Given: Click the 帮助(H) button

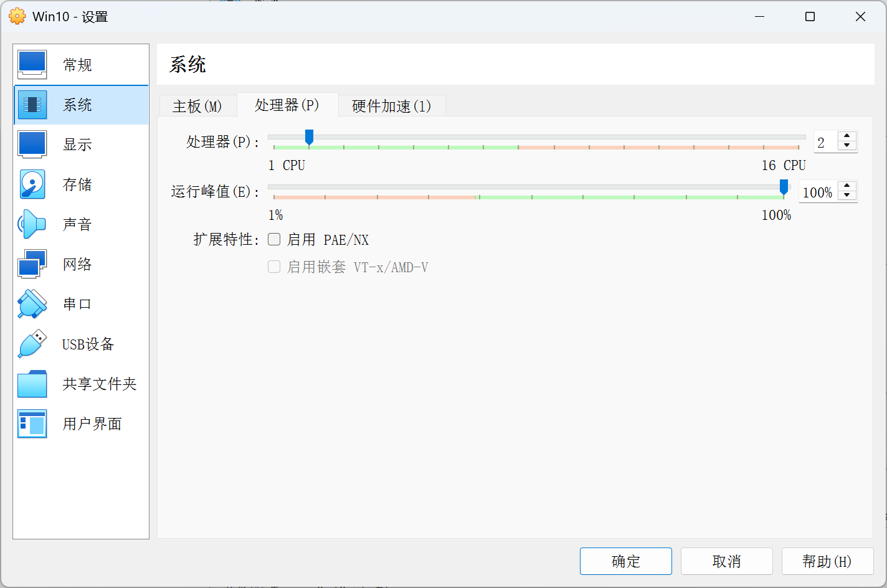Looking at the screenshot, I should click(x=827, y=561).
